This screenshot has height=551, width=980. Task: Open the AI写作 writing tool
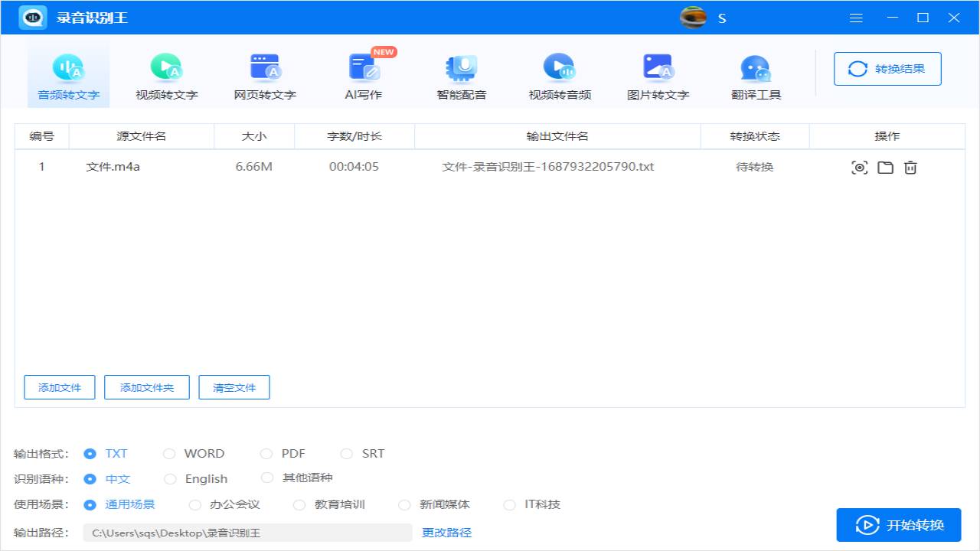363,73
